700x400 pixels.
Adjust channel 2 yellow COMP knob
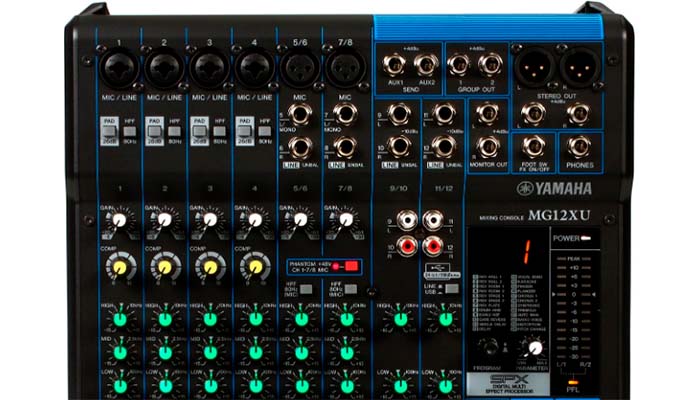coord(165,267)
